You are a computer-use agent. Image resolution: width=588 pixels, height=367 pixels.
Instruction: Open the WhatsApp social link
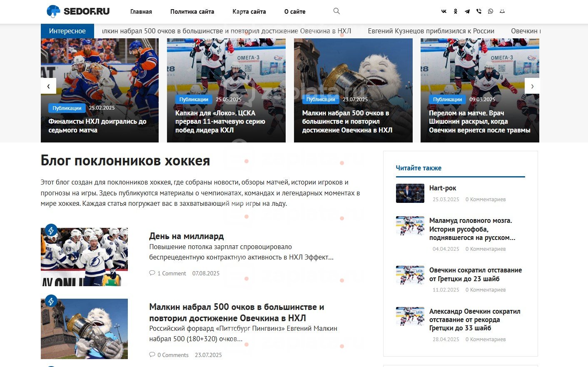pos(491,12)
